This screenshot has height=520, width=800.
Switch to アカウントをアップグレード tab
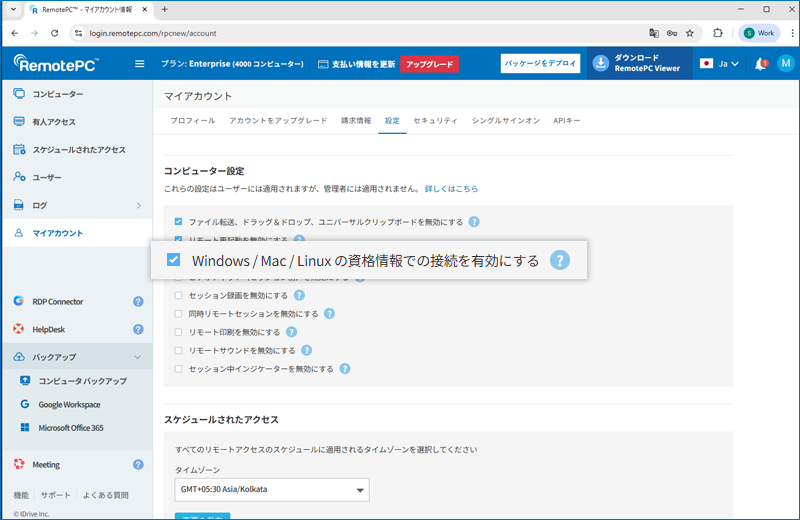click(x=278, y=120)
